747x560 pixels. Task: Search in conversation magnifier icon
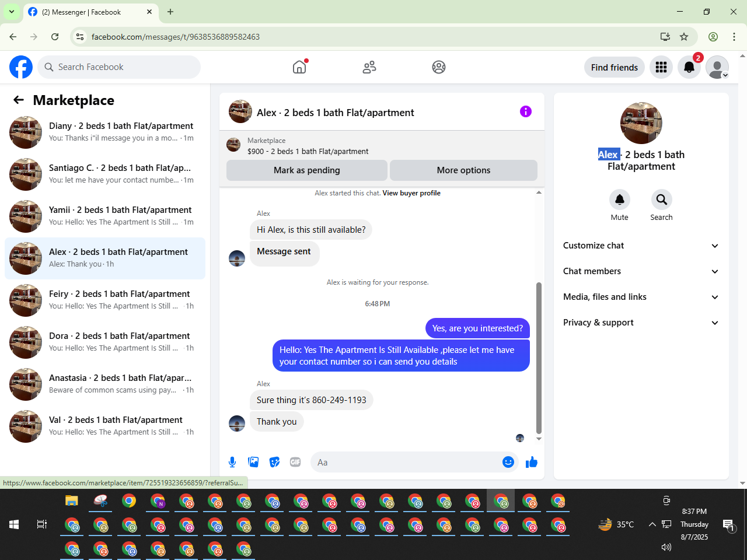(x=662, y=199)
